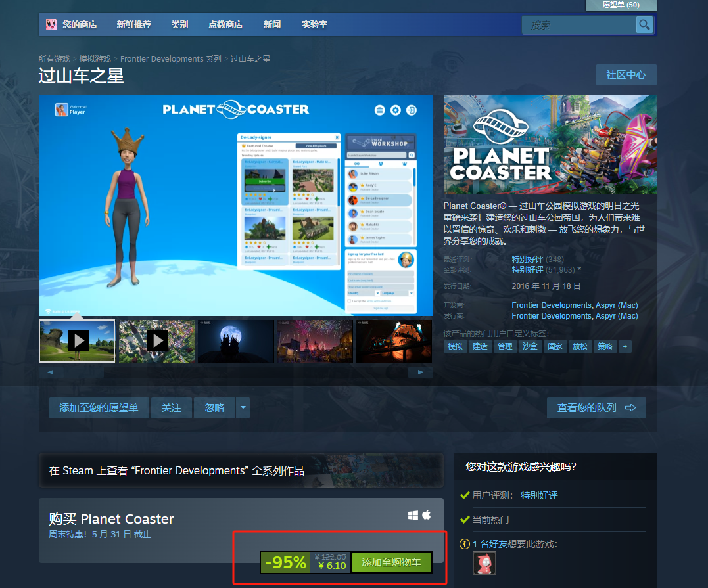Select the 阖家 tag
708x588 pixels.
(x=555, y=346)
